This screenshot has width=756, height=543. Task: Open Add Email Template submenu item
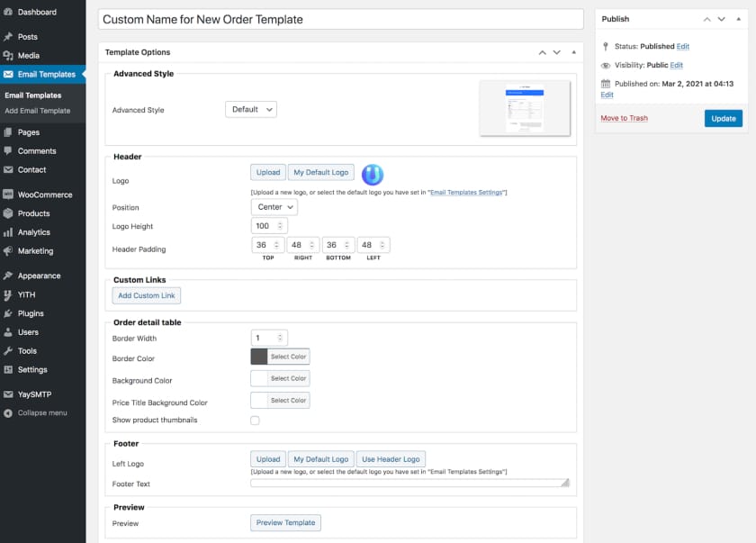coord(38,111)
